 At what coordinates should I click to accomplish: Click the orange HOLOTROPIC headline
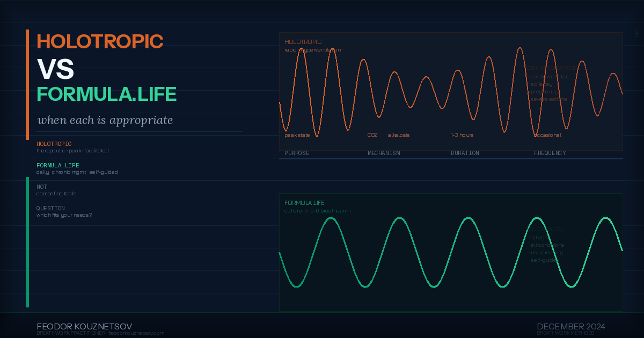(100, 41)
